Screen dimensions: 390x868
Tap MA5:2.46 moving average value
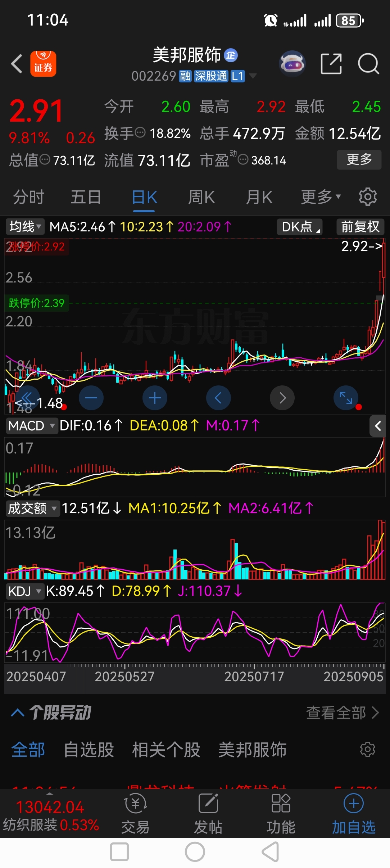point(83,227)
